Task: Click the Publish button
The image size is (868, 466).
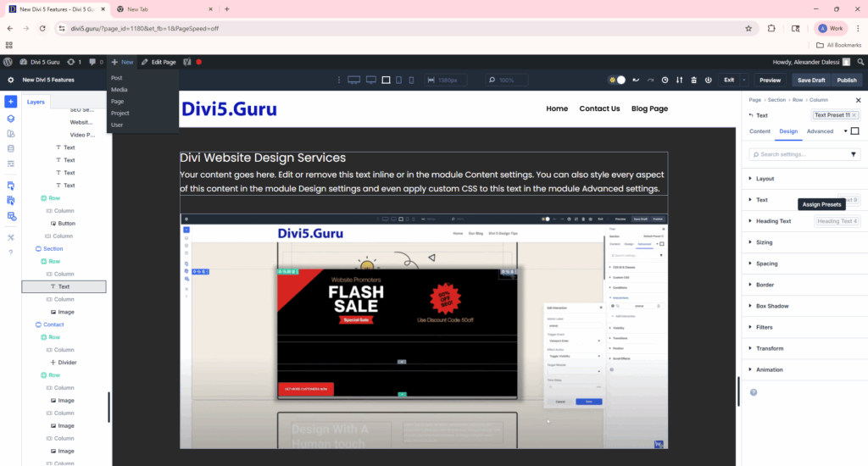Action: coord(846,80)
